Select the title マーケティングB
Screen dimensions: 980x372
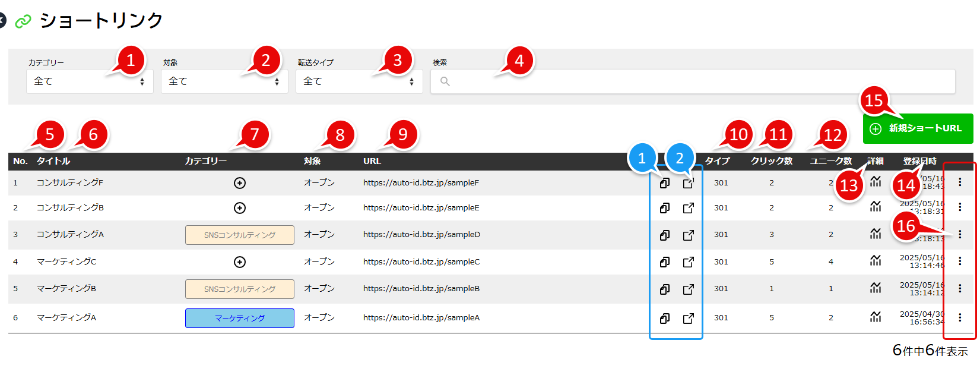click(x=66, y=288)
